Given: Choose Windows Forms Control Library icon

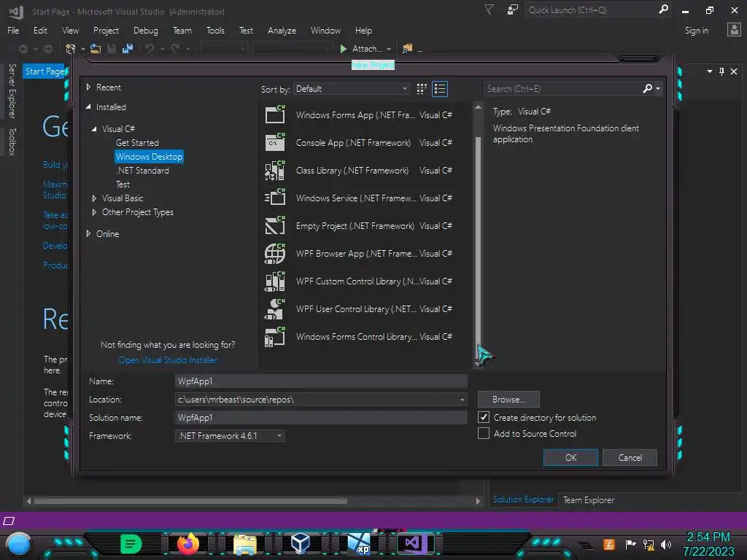Looking at the screenshot, I should [x=275, y=336].
